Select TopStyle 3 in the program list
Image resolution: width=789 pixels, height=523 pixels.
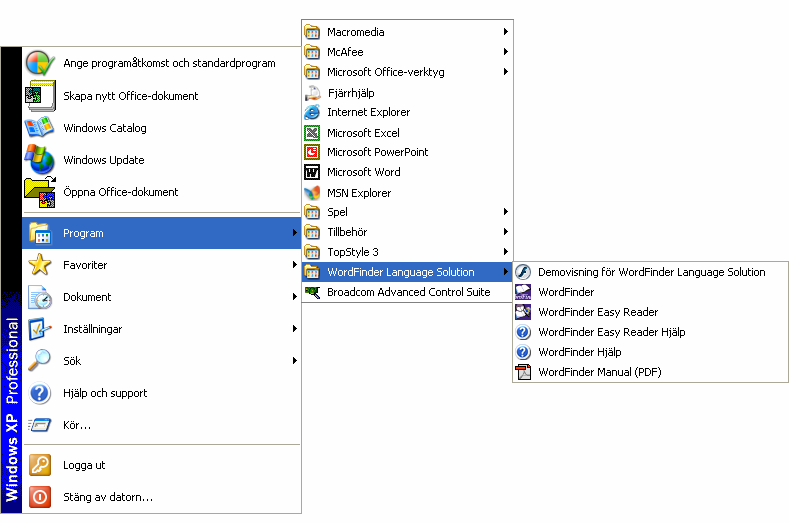[x=407, y=252]
